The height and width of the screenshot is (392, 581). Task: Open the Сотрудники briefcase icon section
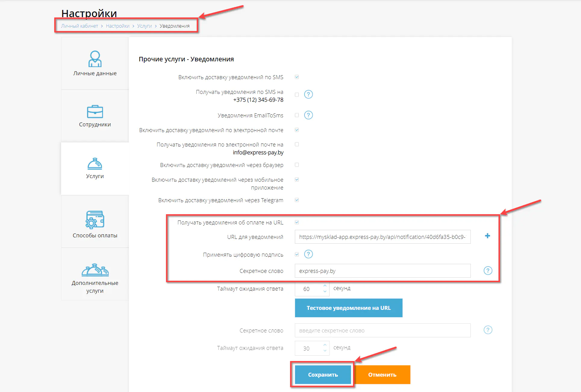[95, 112]
